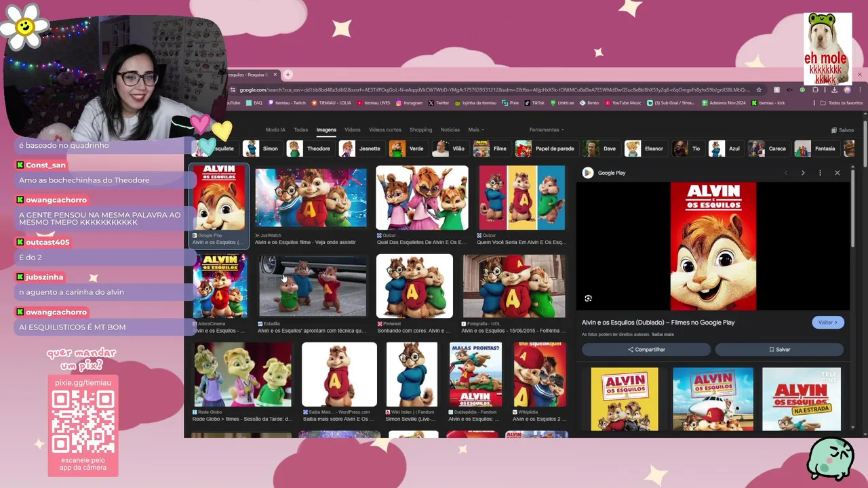Open the Sub Goal / Stream bookmark
This screenshot has height=488, width=868.
[671, 103]
